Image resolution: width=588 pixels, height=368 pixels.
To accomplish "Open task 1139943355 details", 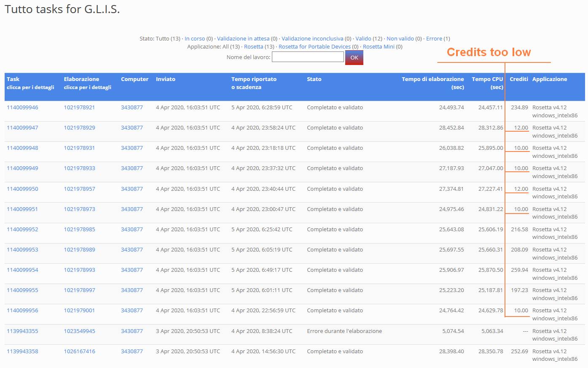I will coord(22,331).
